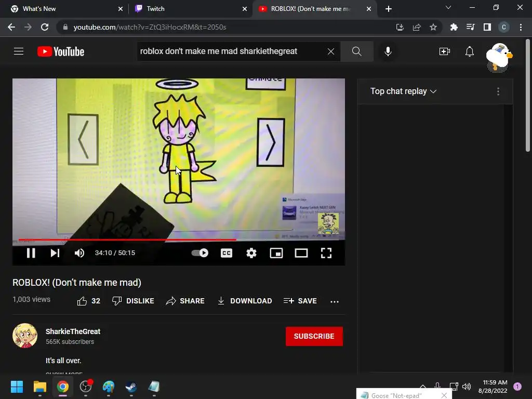Mute the video volume

click(x=79, y=253)
